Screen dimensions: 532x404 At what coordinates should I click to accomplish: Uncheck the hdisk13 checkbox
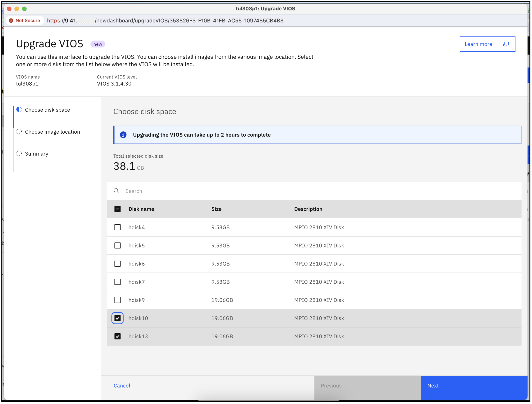pos(118,337)
